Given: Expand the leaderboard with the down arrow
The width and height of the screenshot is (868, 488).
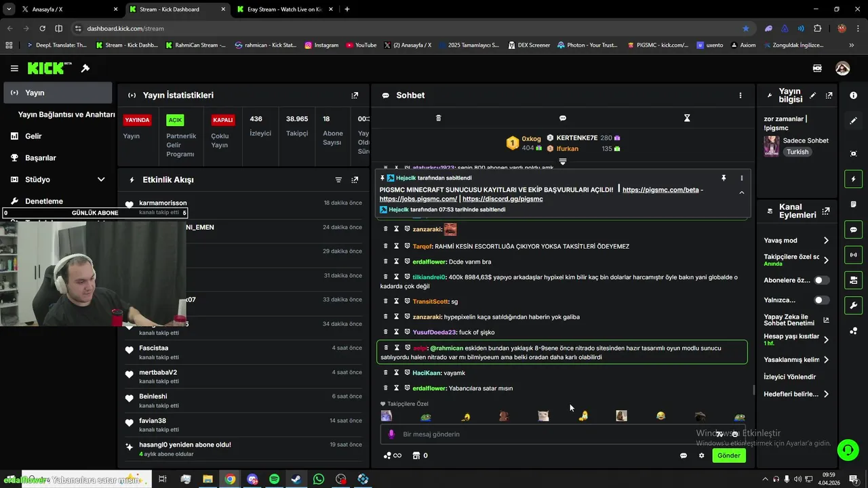Looking at the screenshot, I should pos(562,161).
